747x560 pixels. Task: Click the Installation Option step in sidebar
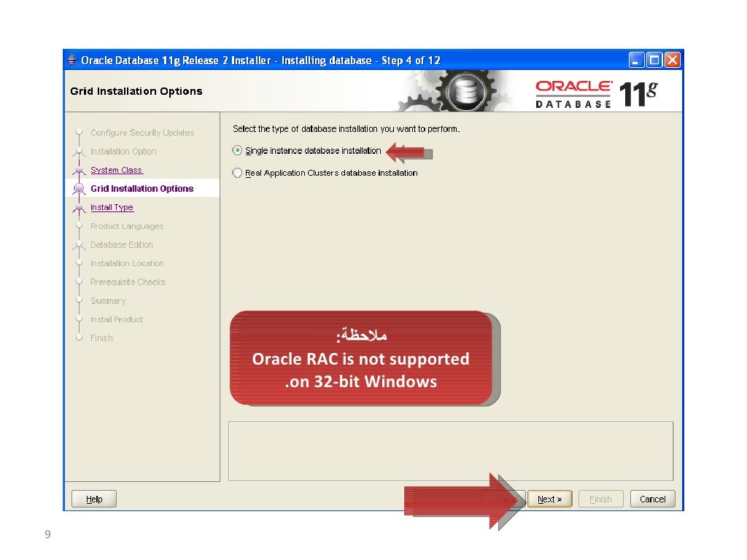point(123,152)
